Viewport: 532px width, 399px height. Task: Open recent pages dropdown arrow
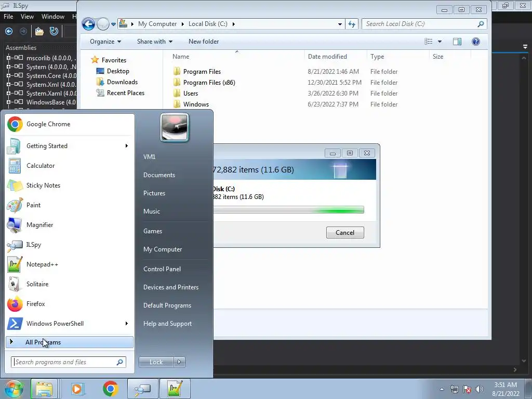pyautogui.click(x=113, y=24)
